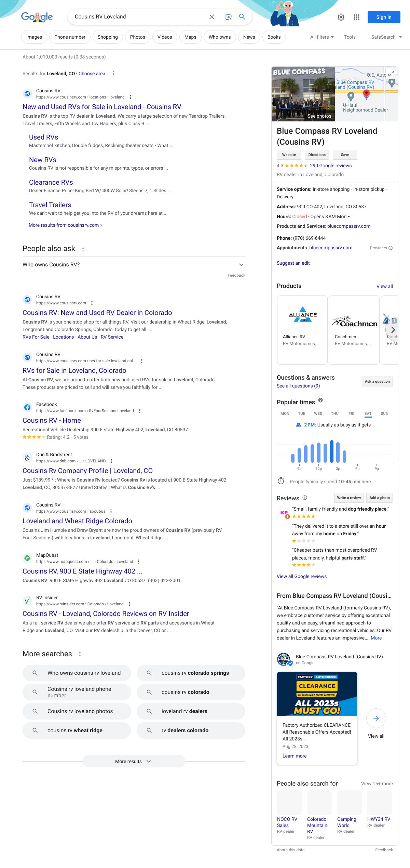Click three-dot menu next to People also ask

pyautogui.click(x=83, y=249)
